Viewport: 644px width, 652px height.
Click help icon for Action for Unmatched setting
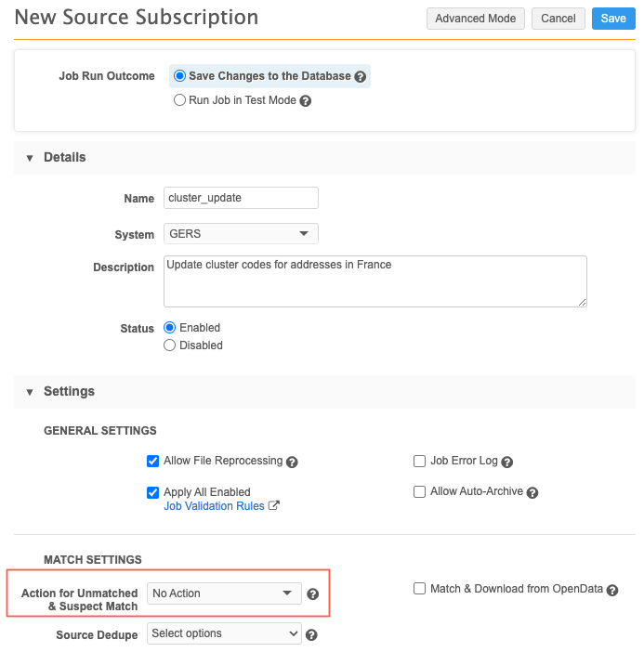(x=313, y=594)
